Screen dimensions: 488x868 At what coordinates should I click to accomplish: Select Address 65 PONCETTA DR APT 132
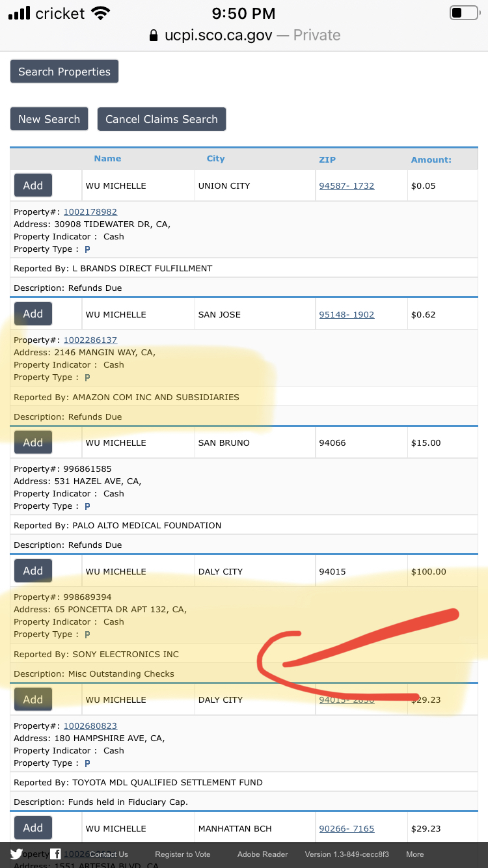(x=100, y=610)
